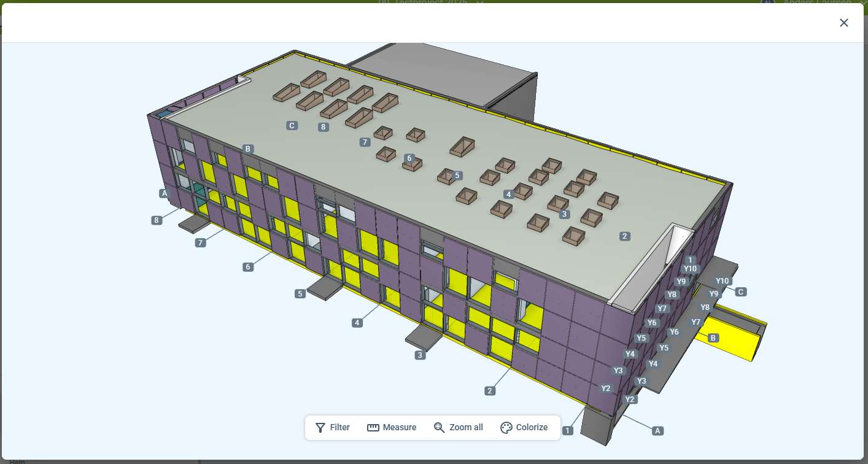Open the Colorize palette tool
The height and width of the screenshot is (464, 868).
point(506,428)
